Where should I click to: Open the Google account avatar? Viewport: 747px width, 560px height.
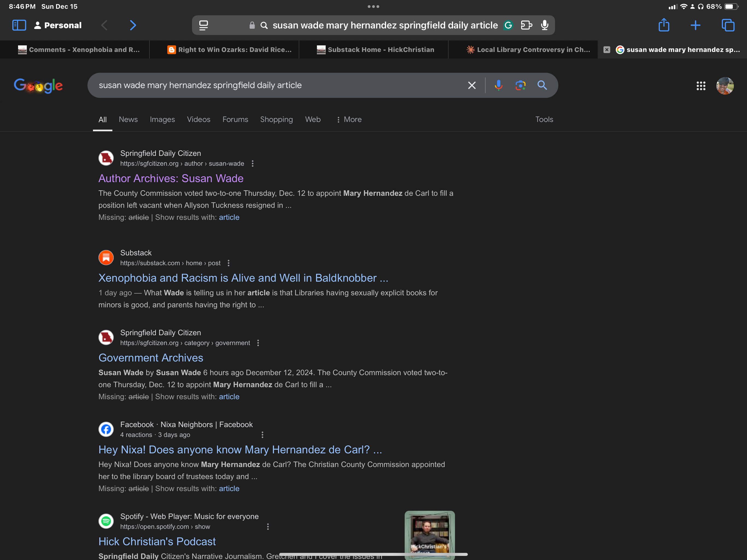[725, 86]
